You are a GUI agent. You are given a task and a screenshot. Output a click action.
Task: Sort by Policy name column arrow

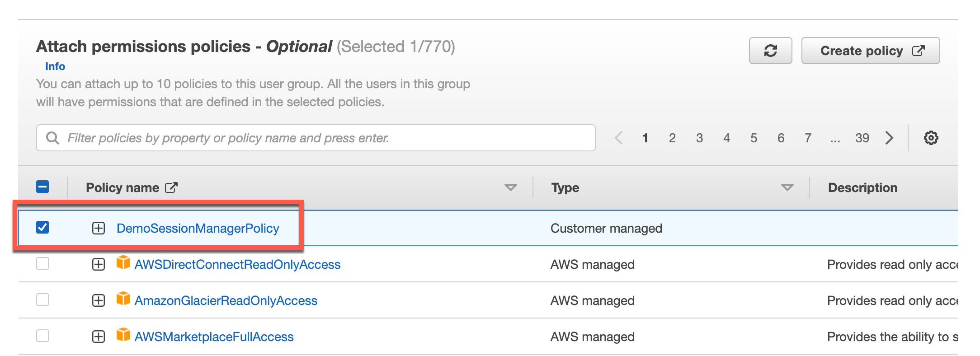pos(510,187)
